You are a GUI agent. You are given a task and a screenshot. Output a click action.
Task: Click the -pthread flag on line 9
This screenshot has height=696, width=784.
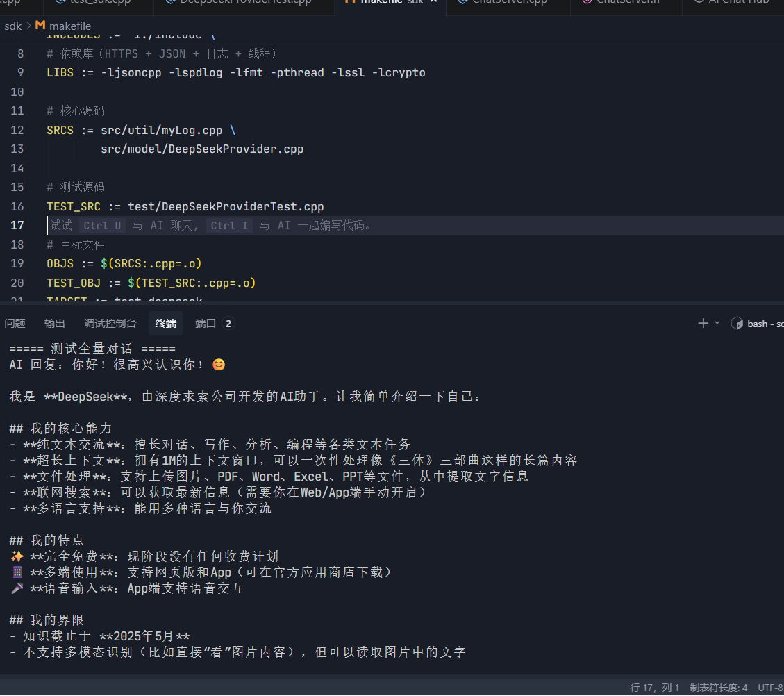tap(297, 72)
